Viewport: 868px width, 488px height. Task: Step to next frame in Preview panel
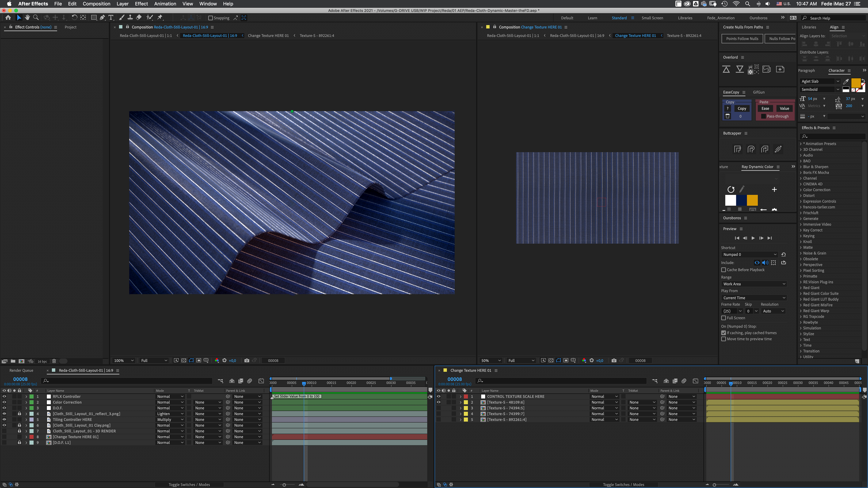click(x=762, y=238)
